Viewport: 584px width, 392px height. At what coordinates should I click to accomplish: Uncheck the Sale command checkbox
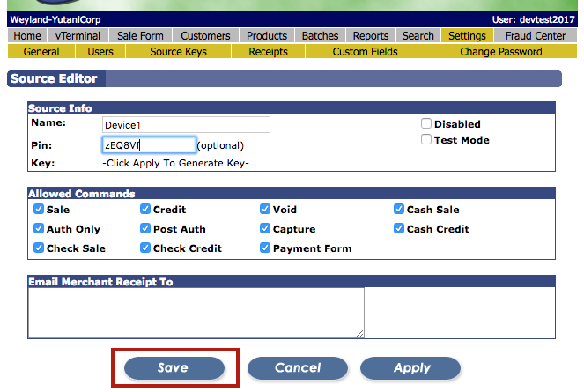(39, 210)
